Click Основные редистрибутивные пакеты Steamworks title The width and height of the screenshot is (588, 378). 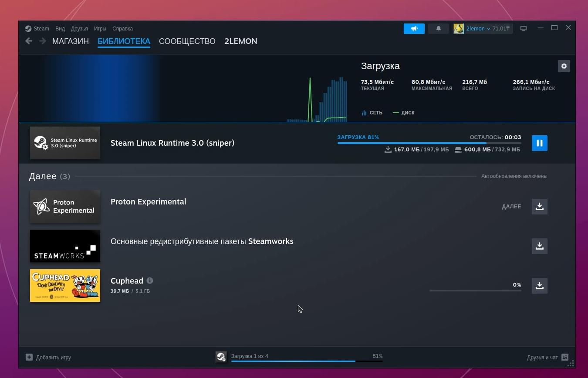point(202,241)
